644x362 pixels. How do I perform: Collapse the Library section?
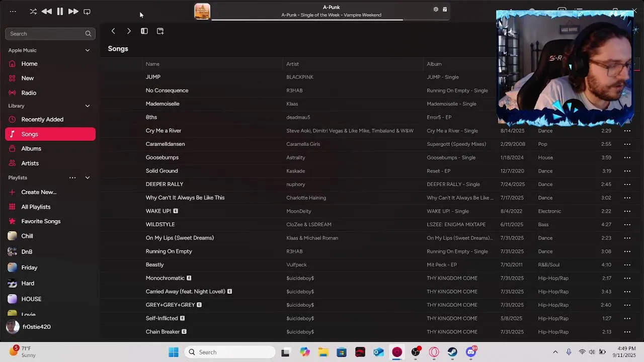[x=87, y=106]
